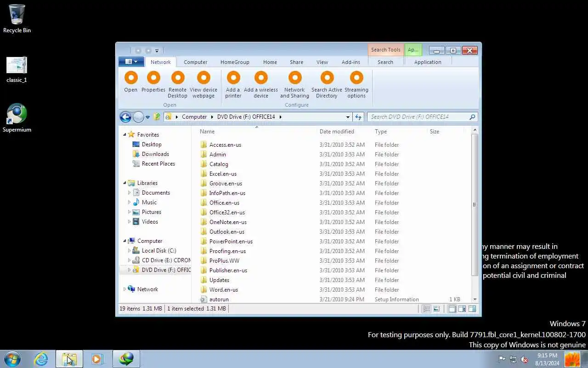Collapse the Favorites tree group
Screen dimensions: 588x368
124,135
